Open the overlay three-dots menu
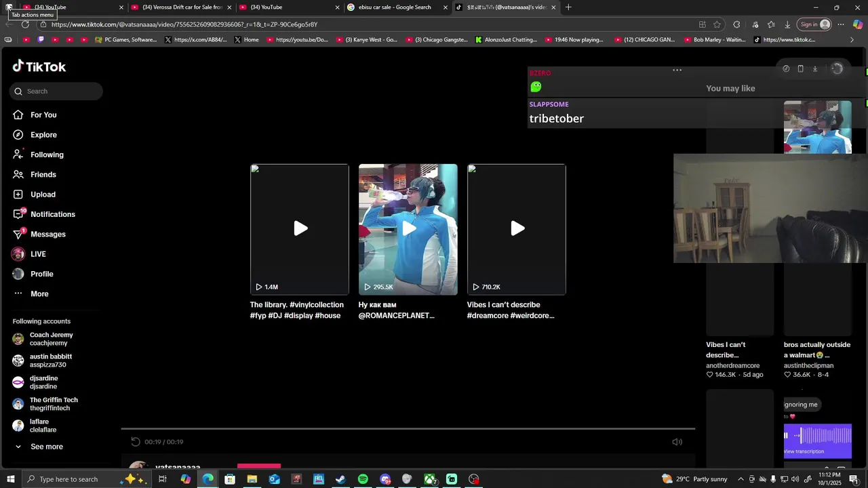Screen dimensions: 868x488 pos(677,70)
